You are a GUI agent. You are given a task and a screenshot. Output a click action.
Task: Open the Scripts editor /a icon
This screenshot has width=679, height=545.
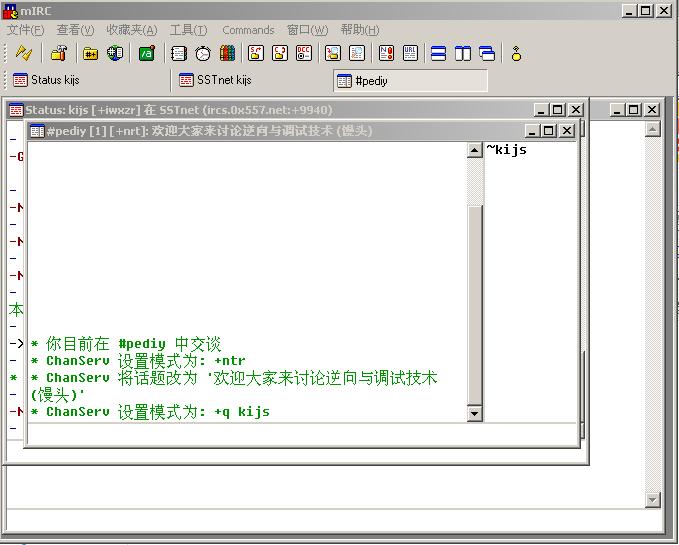(147, 53)
